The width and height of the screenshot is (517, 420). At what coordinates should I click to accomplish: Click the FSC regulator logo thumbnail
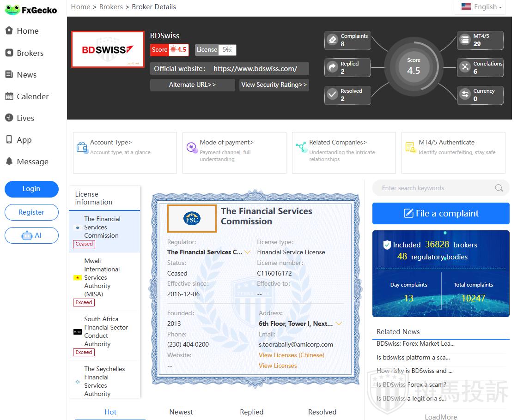coord(192,218)
